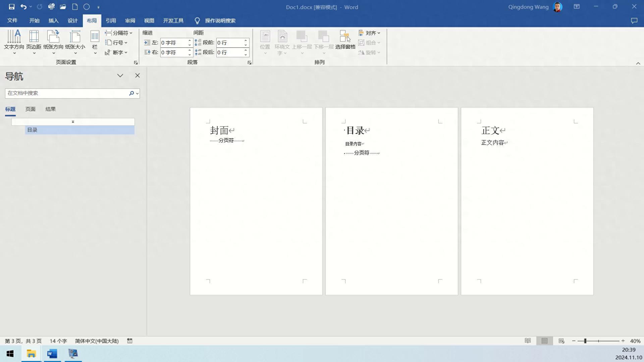Select the 栏 columns tool
This screenshot has height=362, width=644.
coord(95,42)
